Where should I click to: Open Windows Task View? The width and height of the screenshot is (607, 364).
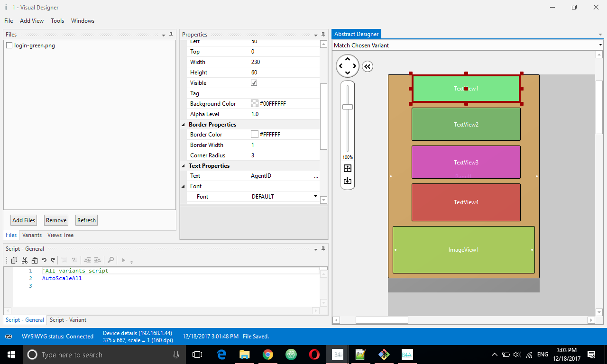197,355
